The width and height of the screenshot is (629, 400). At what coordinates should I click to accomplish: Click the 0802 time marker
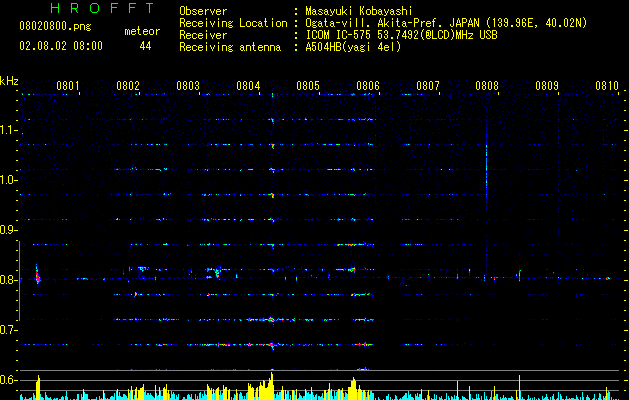coord(128,86)
